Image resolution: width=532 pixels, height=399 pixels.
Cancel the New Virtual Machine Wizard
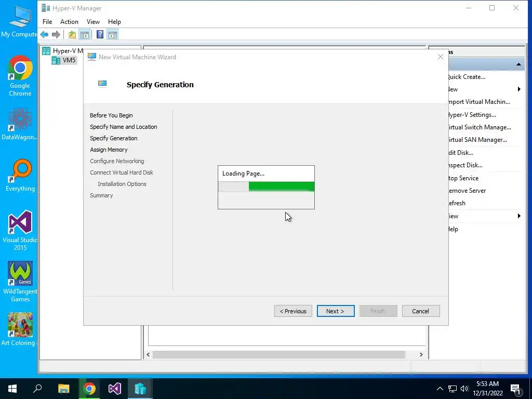421,311
